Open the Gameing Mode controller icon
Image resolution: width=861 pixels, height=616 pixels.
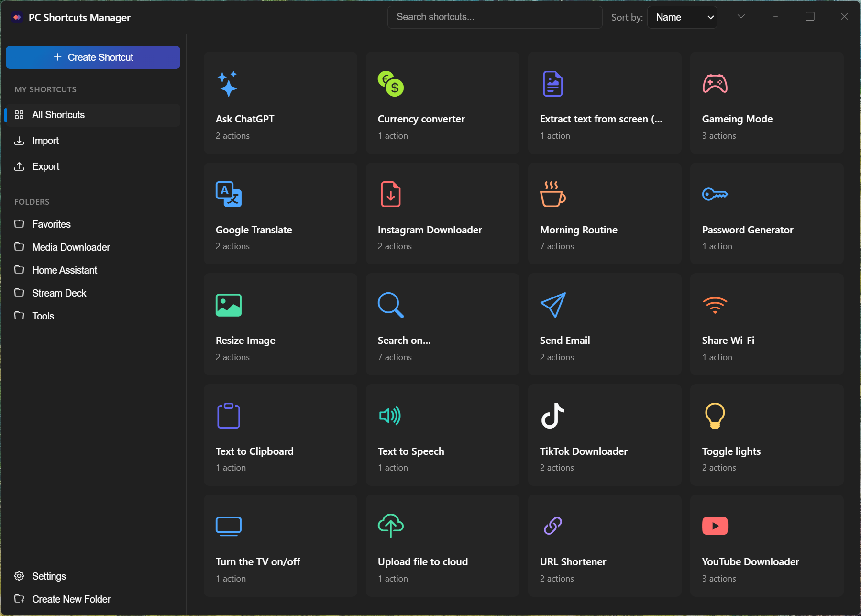point(715,84)
